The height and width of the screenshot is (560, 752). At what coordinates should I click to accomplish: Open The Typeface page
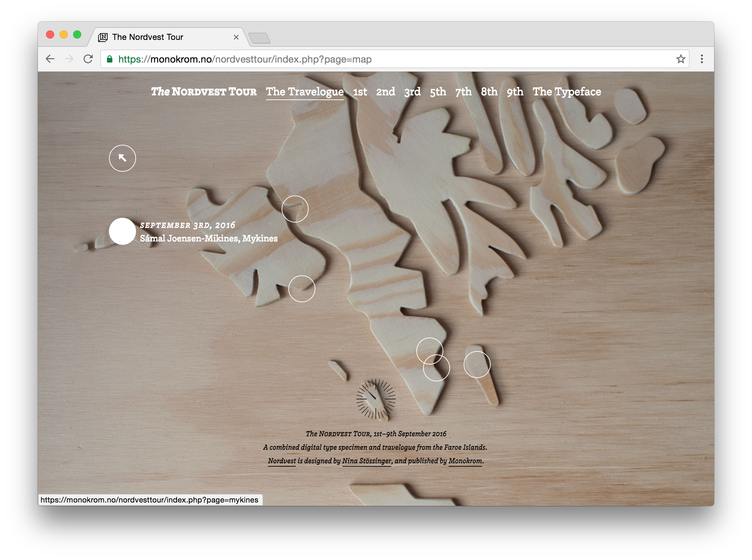(567, 92)
